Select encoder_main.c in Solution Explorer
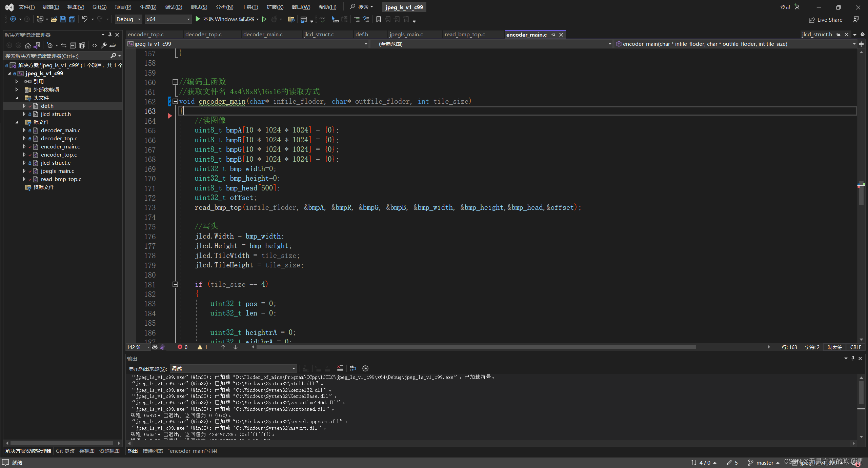 (60, 146)
